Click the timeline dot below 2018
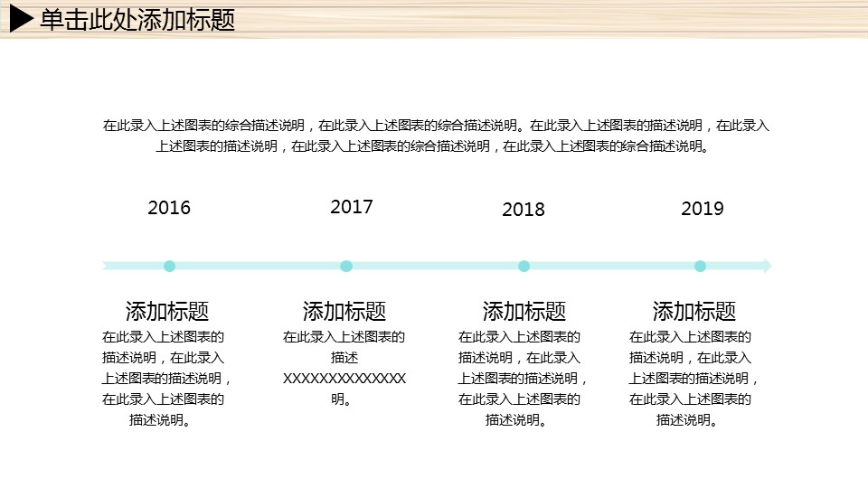This screenshot has height=488, width=868. coord(524,266)
